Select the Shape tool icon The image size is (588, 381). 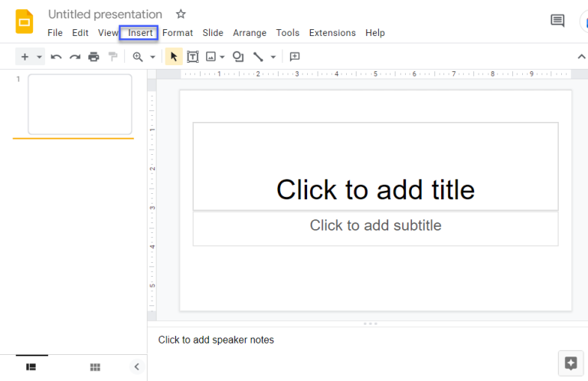[x=238, y=57]
